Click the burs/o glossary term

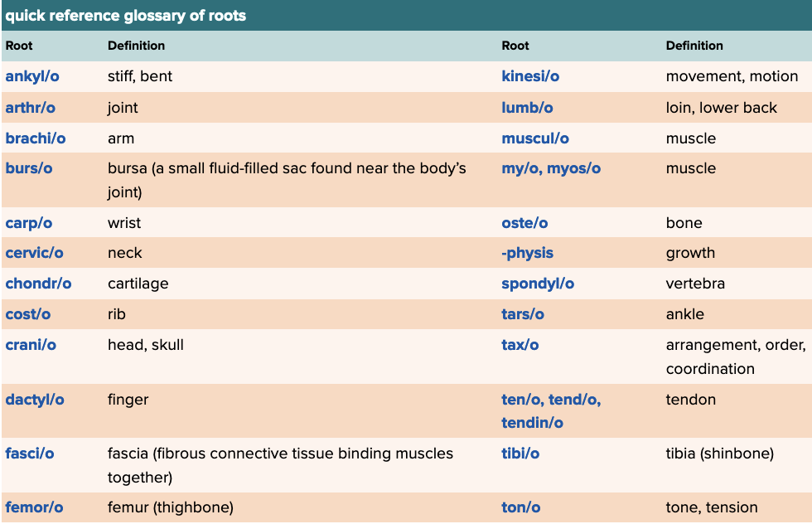tap(29, 168)
